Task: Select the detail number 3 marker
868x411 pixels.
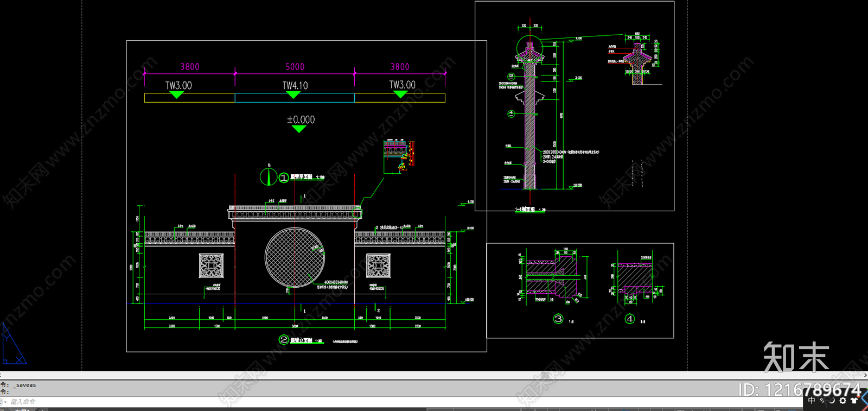Action: [x=558, y=319]
